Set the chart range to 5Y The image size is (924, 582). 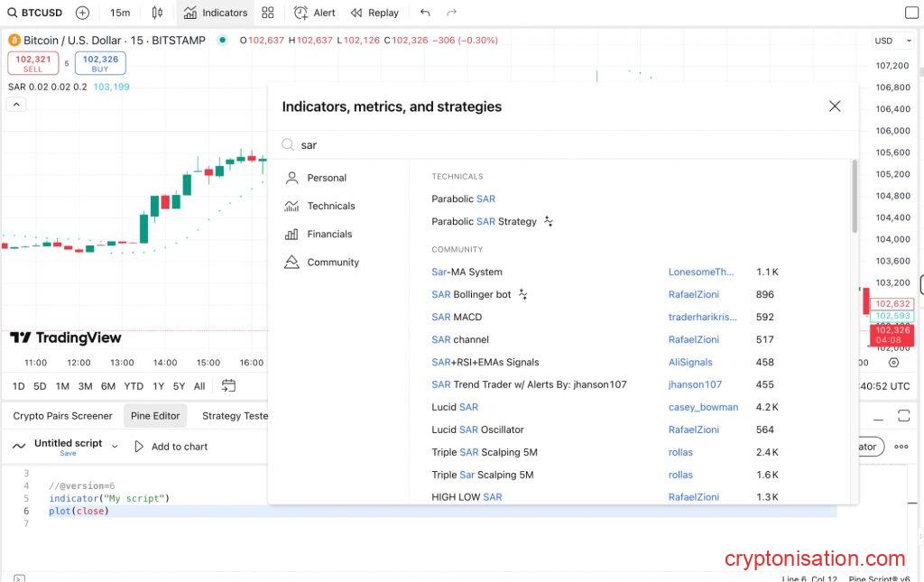[180, 386]
